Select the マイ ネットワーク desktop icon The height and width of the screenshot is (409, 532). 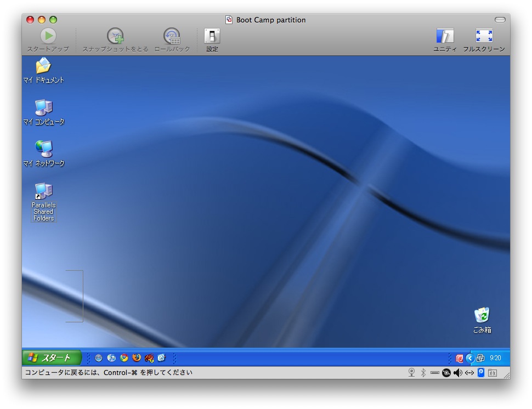43,154
